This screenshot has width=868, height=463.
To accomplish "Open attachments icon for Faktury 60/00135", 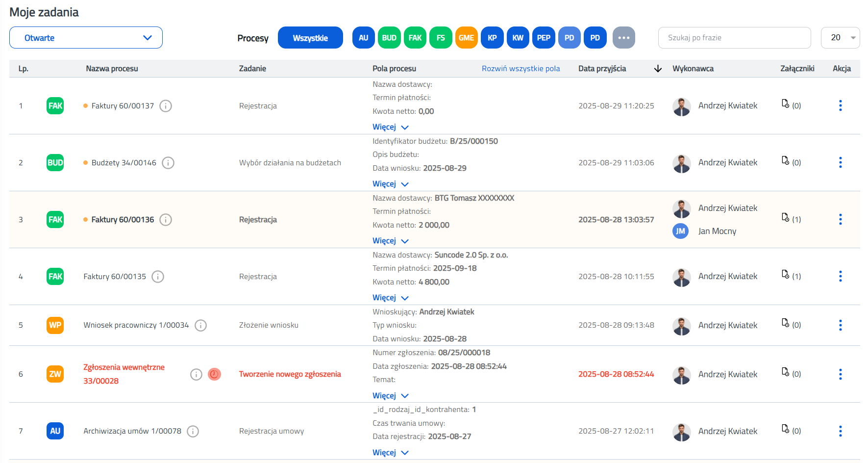I will coord(785,274).
